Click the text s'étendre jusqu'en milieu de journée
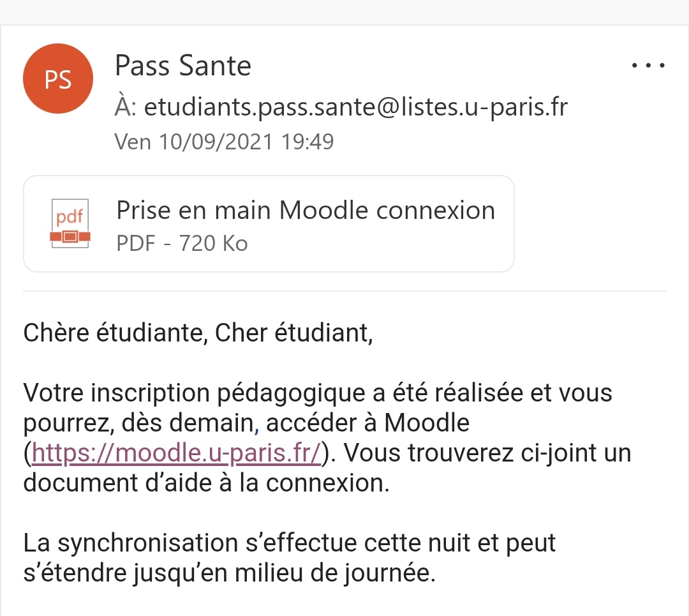This screenshot has height=616, width=689. click(x=230, y=573)
